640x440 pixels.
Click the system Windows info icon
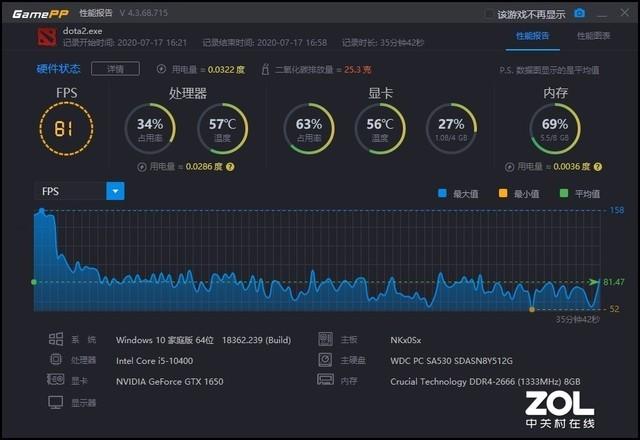tap(56, 339)
